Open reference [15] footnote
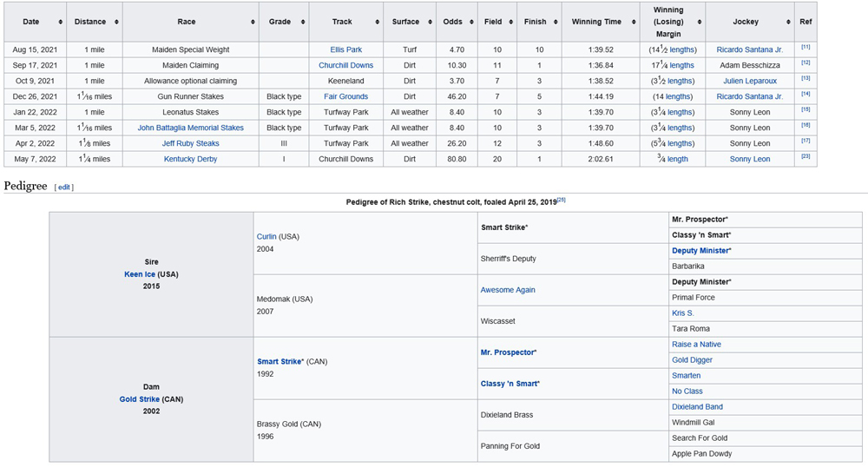 tap(806, 109)
